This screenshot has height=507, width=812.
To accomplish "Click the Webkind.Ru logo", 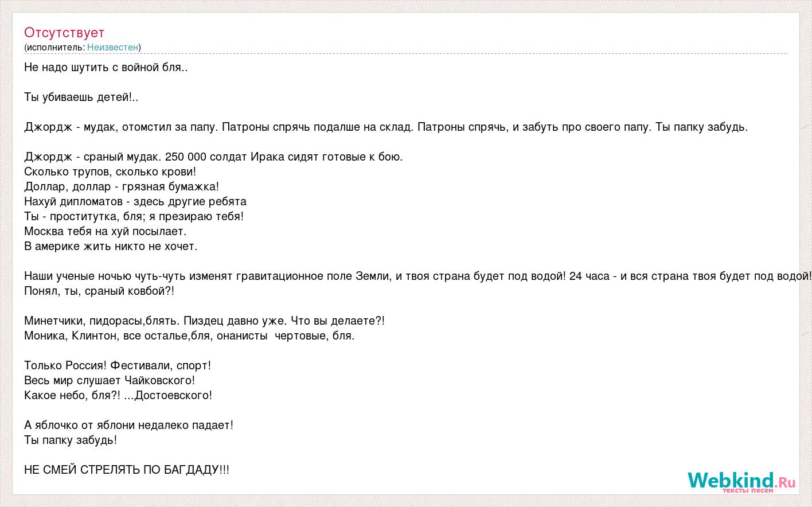I will click(741, 482).
